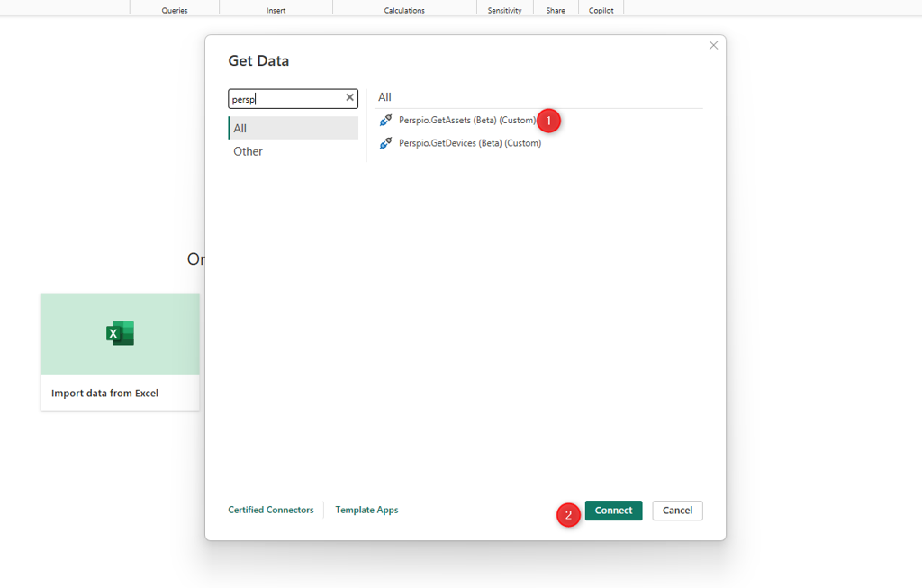The height and width of the screenshot is (588, 922).
Task: Click the Connect button
Action: (613, 511)
